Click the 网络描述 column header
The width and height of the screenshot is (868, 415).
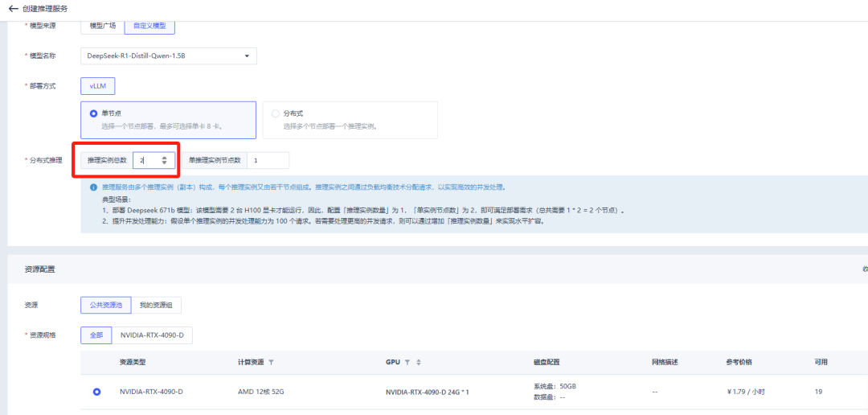[x=665, y=362]
